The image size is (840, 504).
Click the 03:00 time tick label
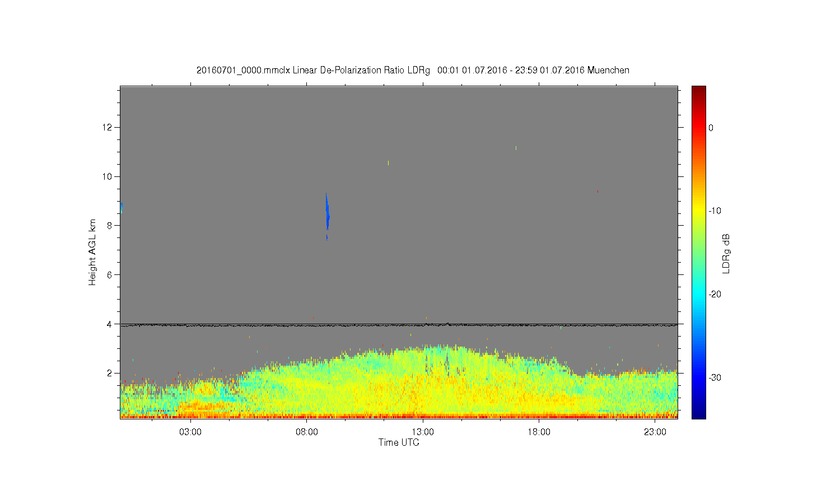coord(190,432)
